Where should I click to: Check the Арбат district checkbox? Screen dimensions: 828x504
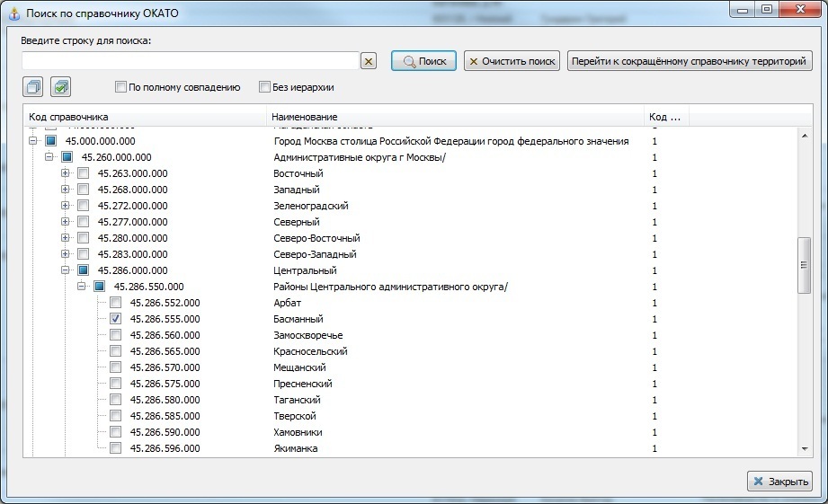pos(115,303)
